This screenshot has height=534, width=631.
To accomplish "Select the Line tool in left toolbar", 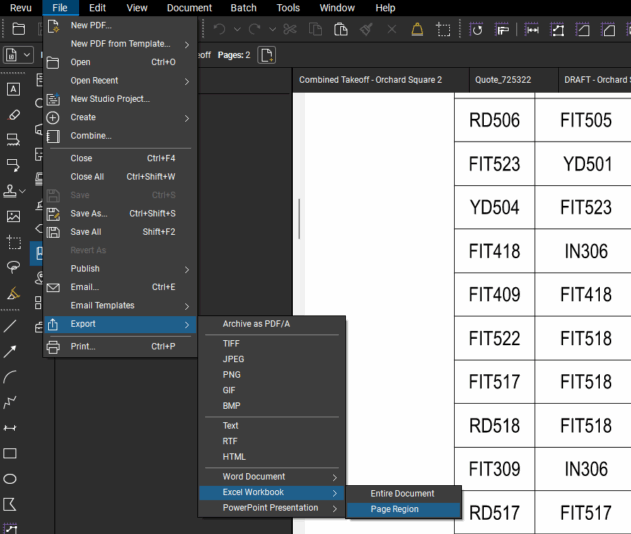I will coord(12,325).
